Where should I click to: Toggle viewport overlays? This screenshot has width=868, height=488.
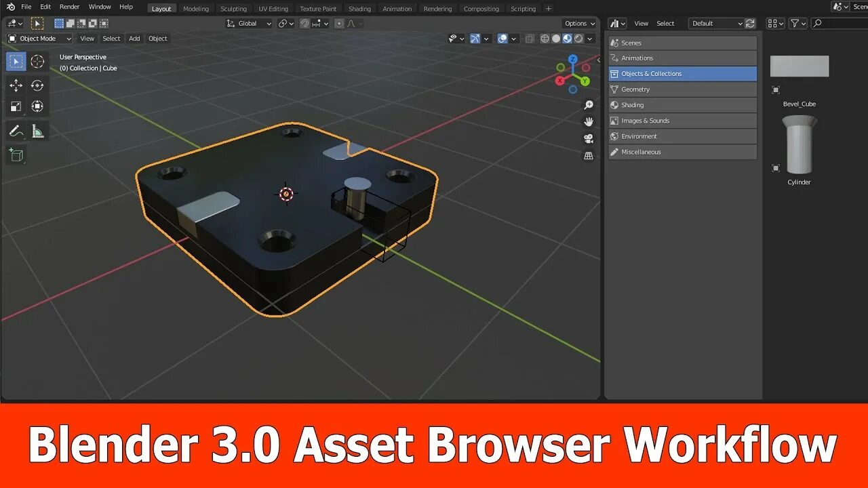502,39
